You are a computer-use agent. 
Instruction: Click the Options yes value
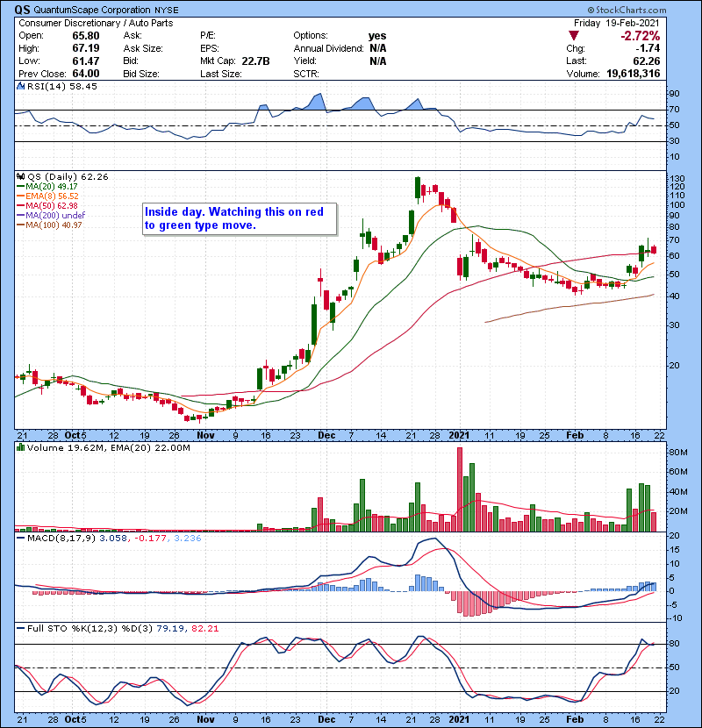[x=377, y=36]
